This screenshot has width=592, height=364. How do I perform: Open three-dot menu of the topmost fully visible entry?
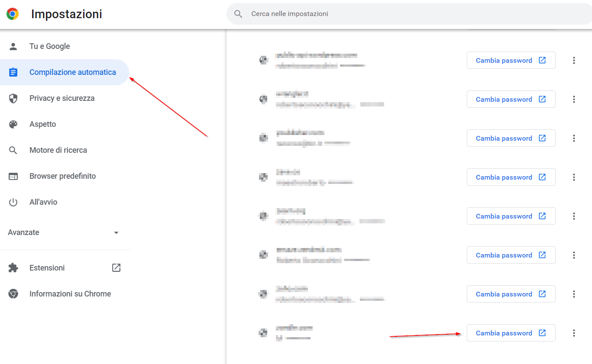pos(574,60)
